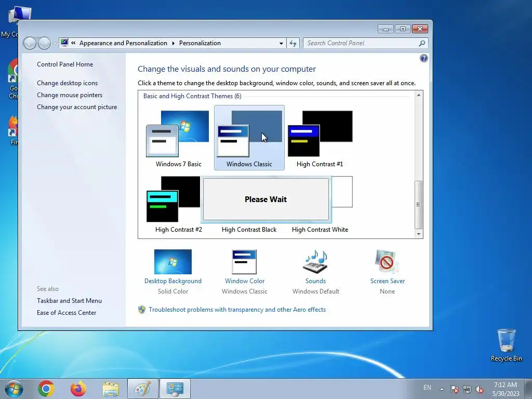Click the theme list scrollbar thumb
The image size is (532, 399).
(419, 205)
